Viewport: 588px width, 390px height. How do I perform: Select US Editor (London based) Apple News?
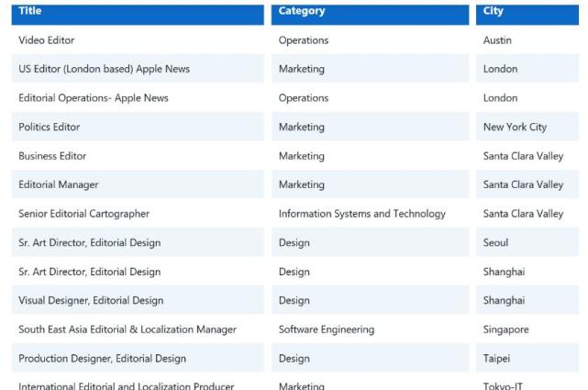pyautogui.click(x=105, y=69)
